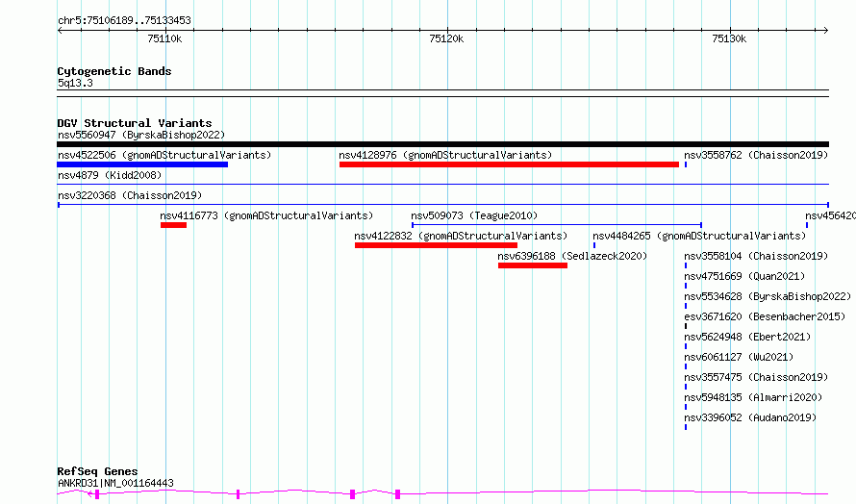Select the nsv4879 Kidd2008 thin blue line
This screenshot has height=504, width=856.
(442, 184)
